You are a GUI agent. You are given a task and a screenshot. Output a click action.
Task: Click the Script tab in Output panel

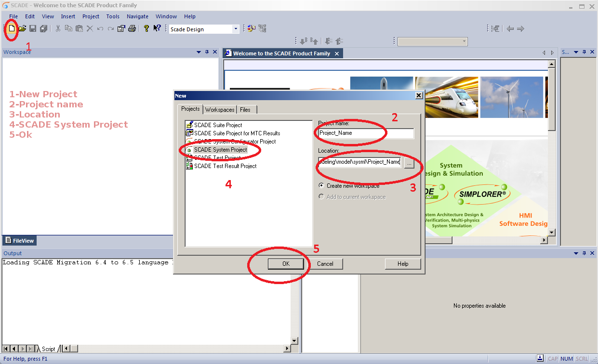point(48,349)
